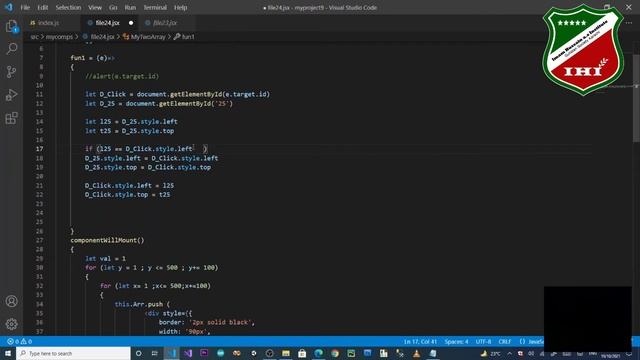The width and height of the screenshot is (640, 360).
Task: Open Google Chrome in the taskbar
Action: [335, 353]
